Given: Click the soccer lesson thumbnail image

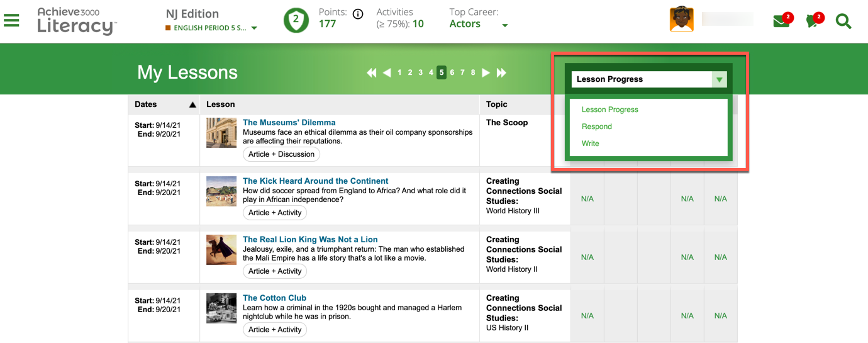Looking at the screenshot, I should (x=221, y=191).
